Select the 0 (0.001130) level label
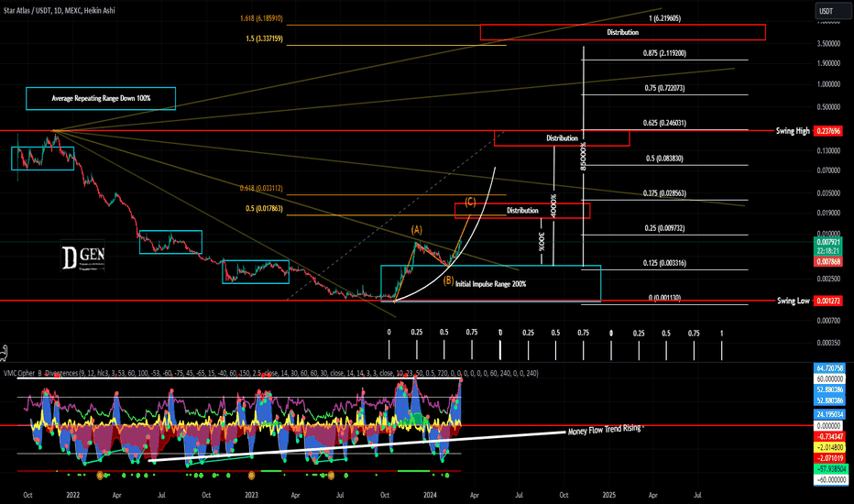This screenshot has height=504, width=854. (x=664, y=298)
